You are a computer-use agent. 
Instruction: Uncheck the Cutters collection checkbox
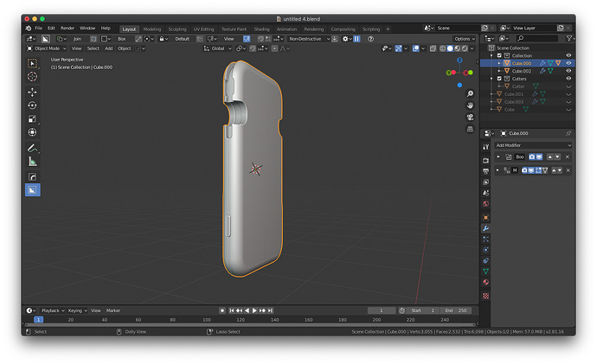pos(499,79)
